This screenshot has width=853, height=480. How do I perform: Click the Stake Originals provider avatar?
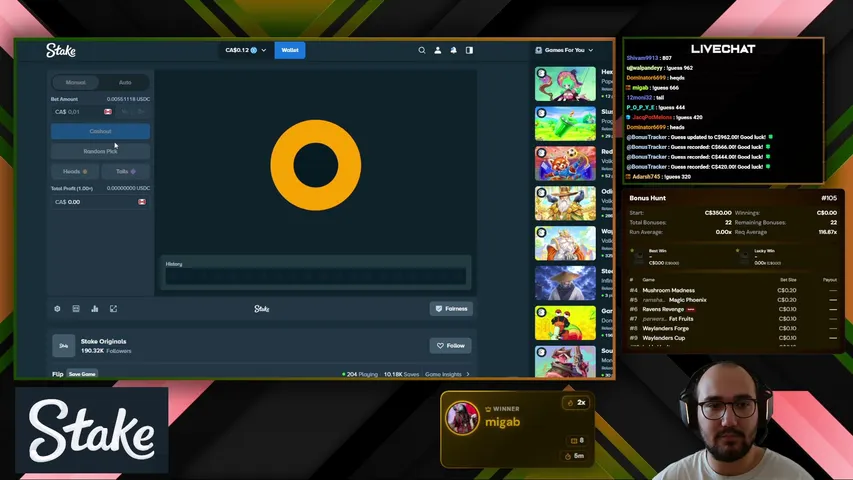tap(64, 346)
